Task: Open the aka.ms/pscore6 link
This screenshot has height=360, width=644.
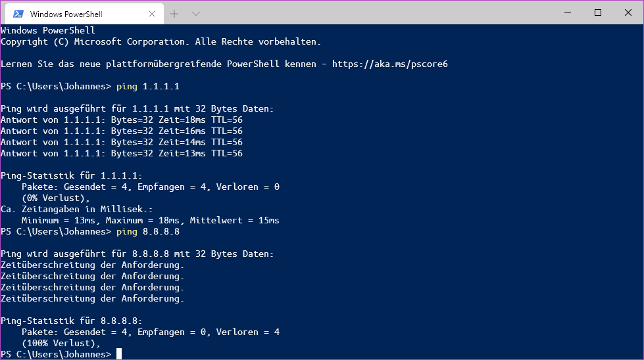Action: coord(390,64)
